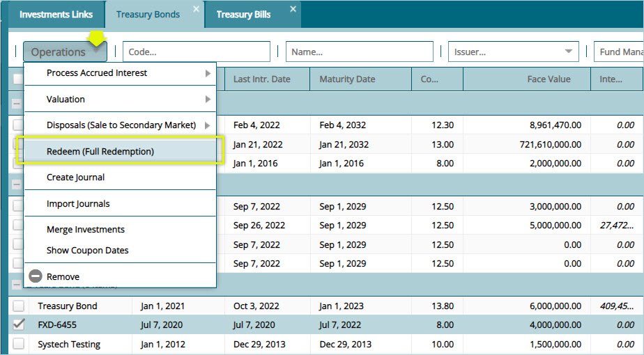Collapse the first group with minus icon
644x355 pixels.
coord(16,104)
